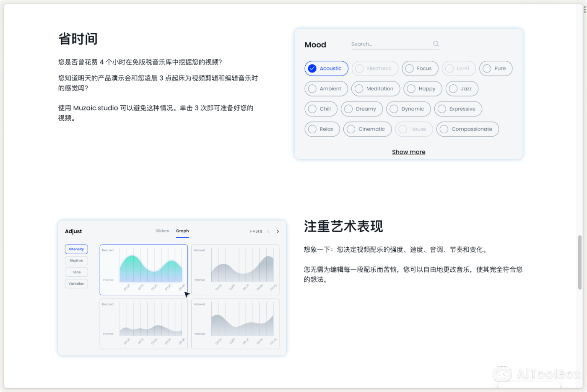This screenshot has width=587, height=392.
Task: Select the Rhythm parameter
Action: tap(76, 260)
